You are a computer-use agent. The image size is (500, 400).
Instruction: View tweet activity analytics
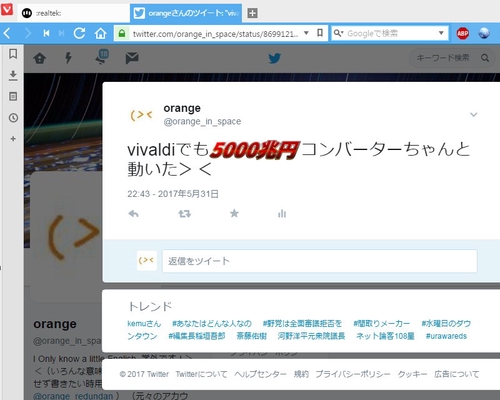[282, 213]
